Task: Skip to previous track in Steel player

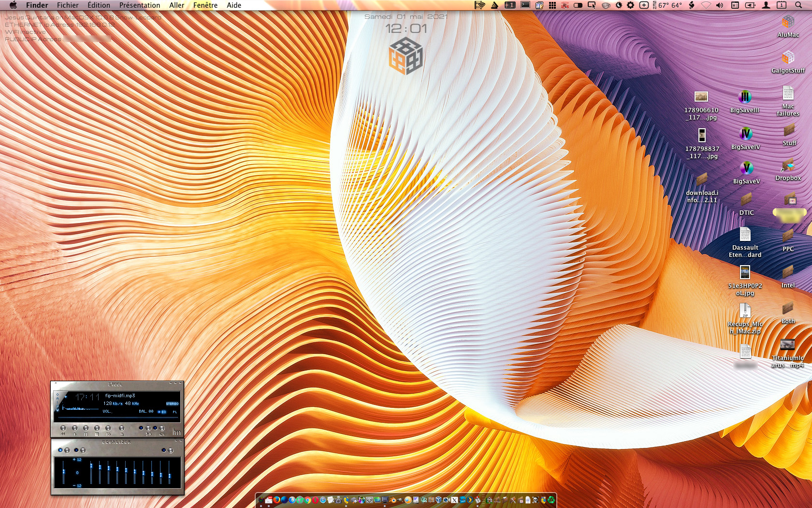Action: coord(63,428)
